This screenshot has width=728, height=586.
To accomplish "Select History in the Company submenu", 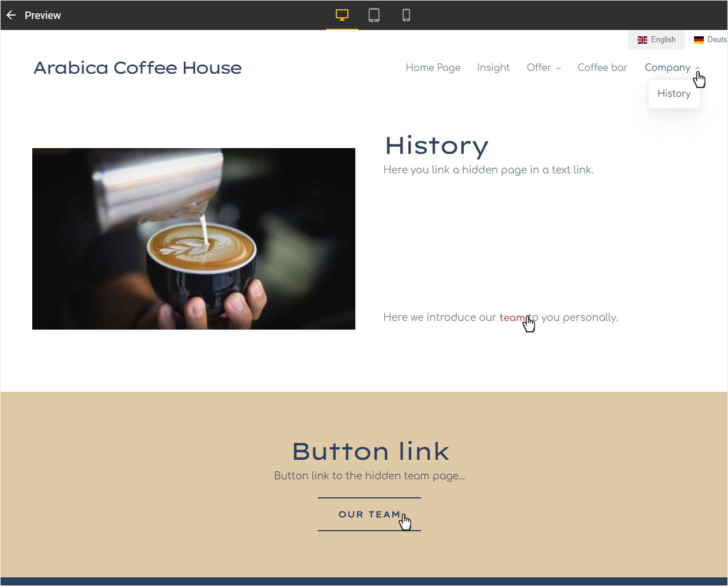I will point(674,93).
